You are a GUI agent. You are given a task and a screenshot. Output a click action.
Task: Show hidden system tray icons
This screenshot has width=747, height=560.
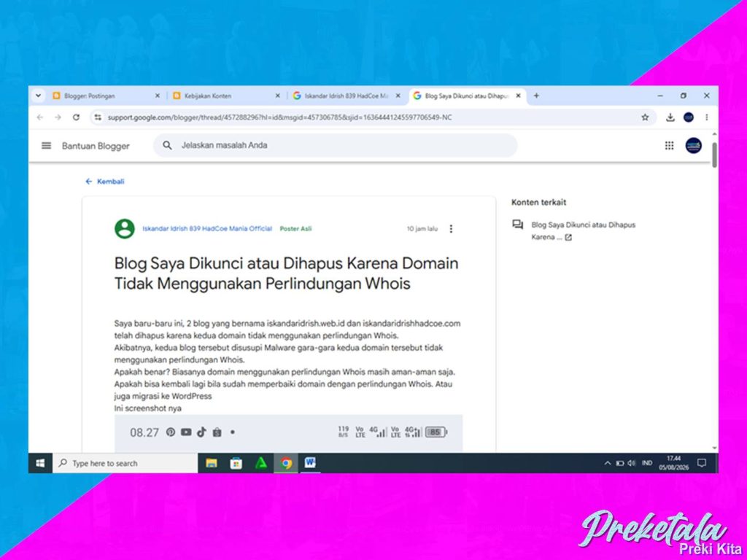(x=608, y=463)
